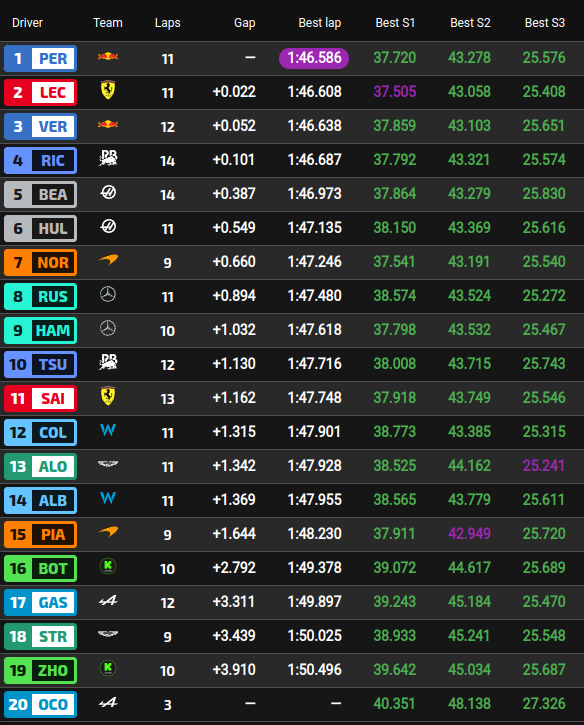Open the OCO driver badge
The image size is (584, 725).
(40, 704)
